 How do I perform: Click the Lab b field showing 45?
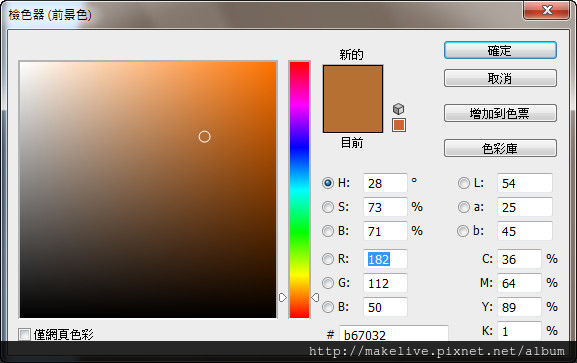pos(525,231)
